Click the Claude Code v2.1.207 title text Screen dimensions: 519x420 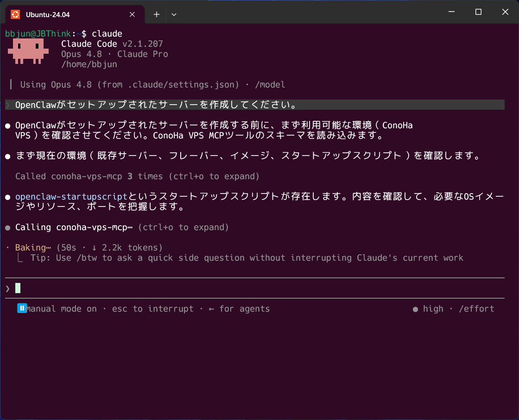pyautogui.click(x=112, y=44)
